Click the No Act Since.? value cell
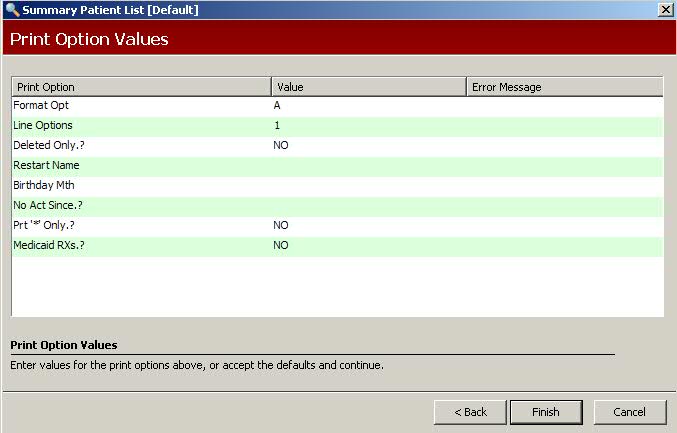 coord(368,205)
